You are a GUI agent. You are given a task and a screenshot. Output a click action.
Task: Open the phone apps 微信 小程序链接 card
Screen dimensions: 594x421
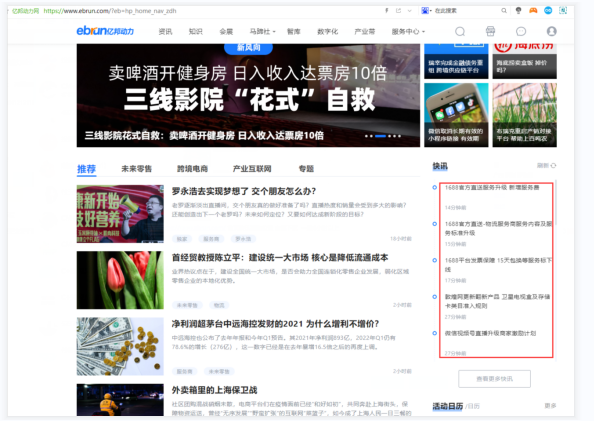(456, 115)
